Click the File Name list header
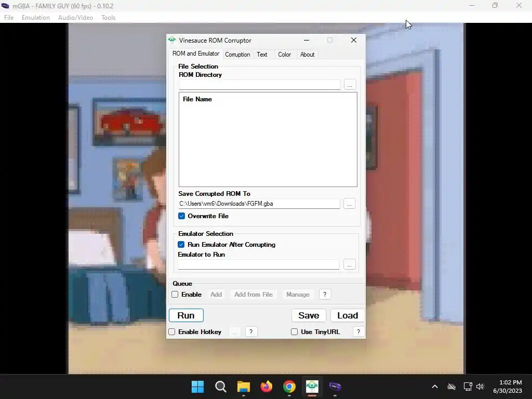The image size is (532, 399). point(197,99)
